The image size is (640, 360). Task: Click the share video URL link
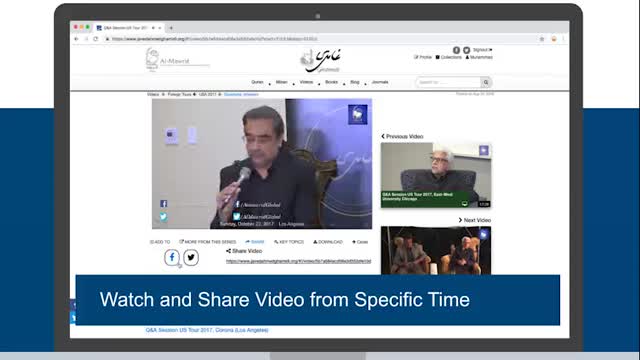[x=299, y=261]
